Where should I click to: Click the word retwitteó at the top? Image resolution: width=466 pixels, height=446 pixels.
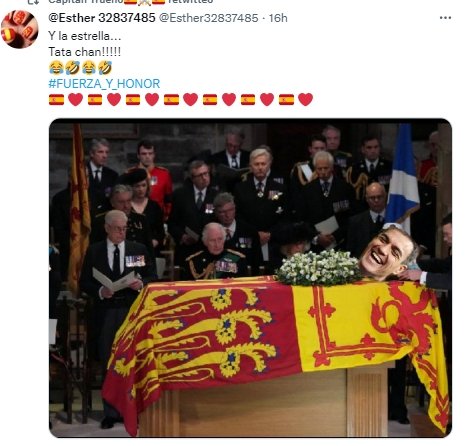coord(190,2)
